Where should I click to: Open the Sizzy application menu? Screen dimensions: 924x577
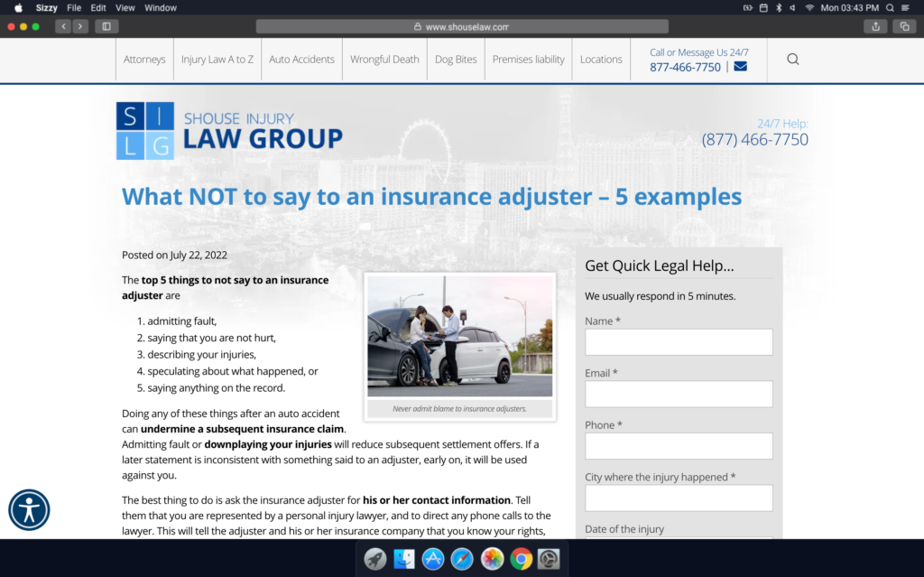[x=46, y=7]
